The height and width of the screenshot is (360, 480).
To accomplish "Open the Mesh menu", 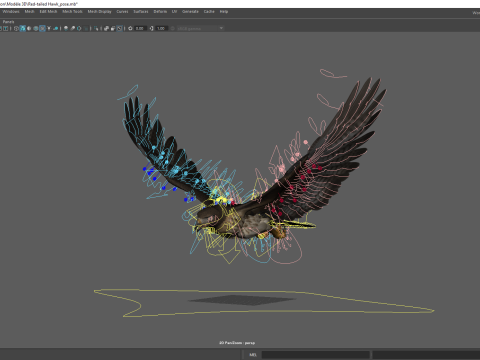I will [x=29, y=12].
